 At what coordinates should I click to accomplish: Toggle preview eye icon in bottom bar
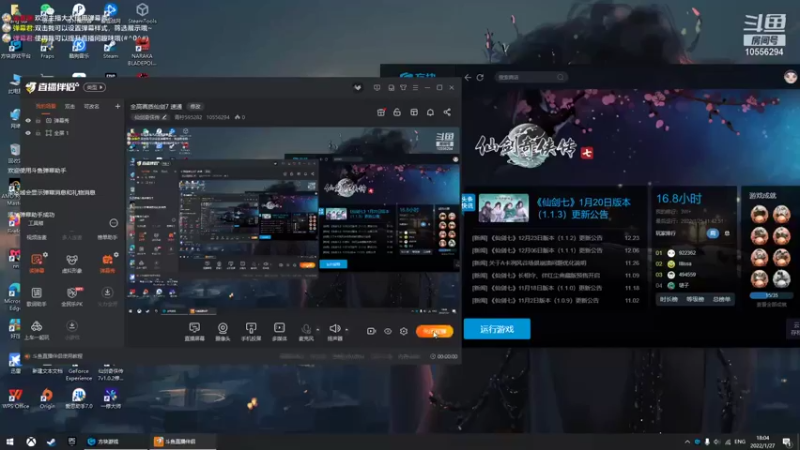[388, 331]
